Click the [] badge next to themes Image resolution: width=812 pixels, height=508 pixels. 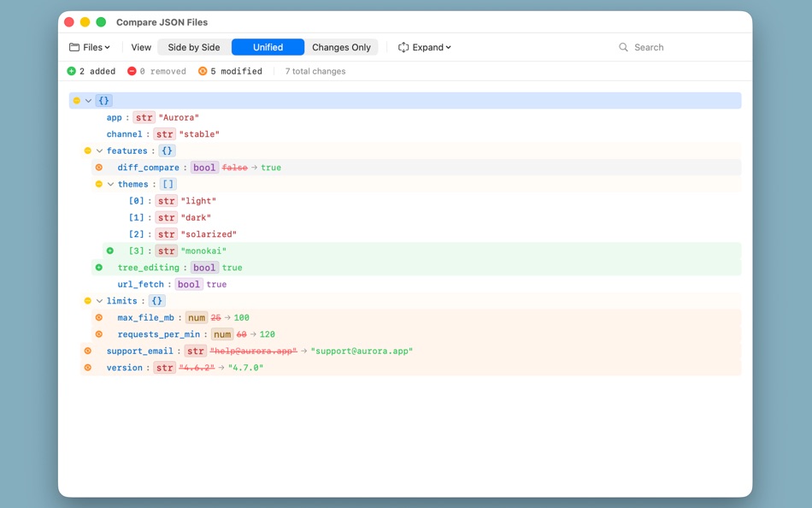(168, 184)
